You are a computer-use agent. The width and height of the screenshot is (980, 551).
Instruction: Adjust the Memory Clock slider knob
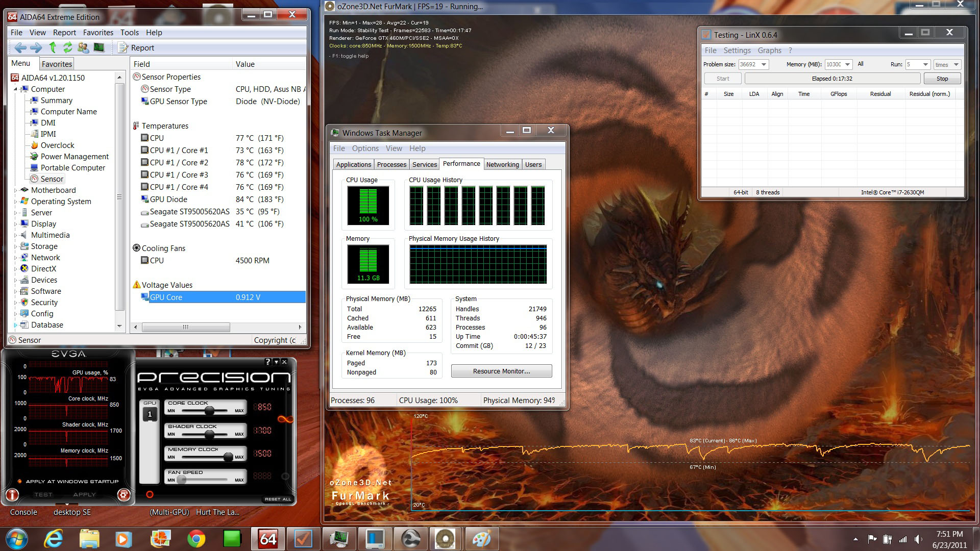pyautogui.click(x=228, y=457)
